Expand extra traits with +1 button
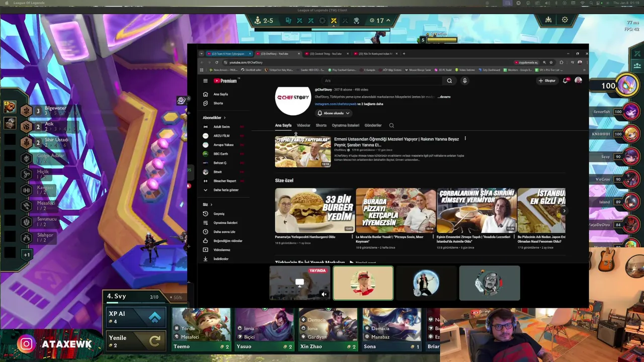The image size is (644, 362). [x=27, y=254]
